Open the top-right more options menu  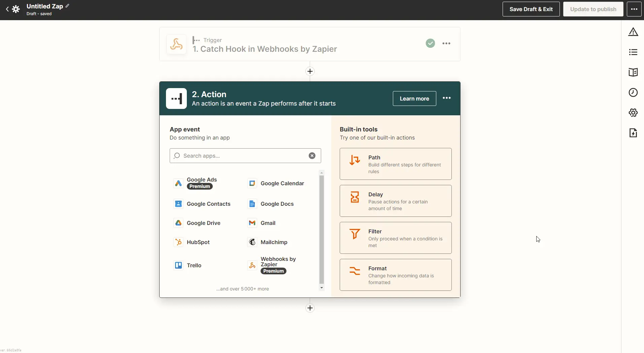coord(634,9)
